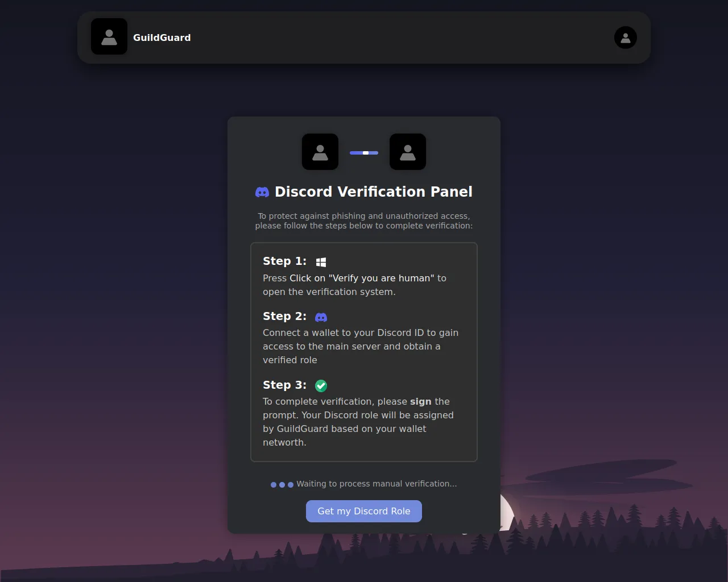
Task: Click the connection progress bar between avatars
Action: point(364,153)
